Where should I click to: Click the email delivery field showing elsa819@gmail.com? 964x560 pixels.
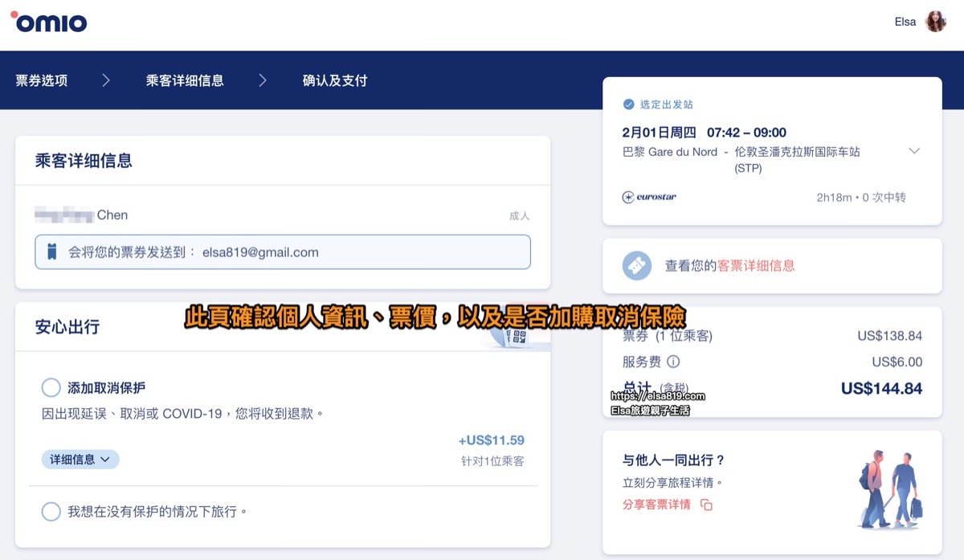tap(281, 251)
